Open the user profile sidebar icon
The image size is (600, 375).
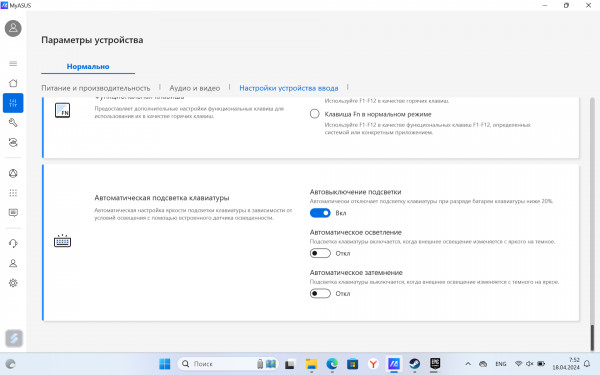[13, 263]
